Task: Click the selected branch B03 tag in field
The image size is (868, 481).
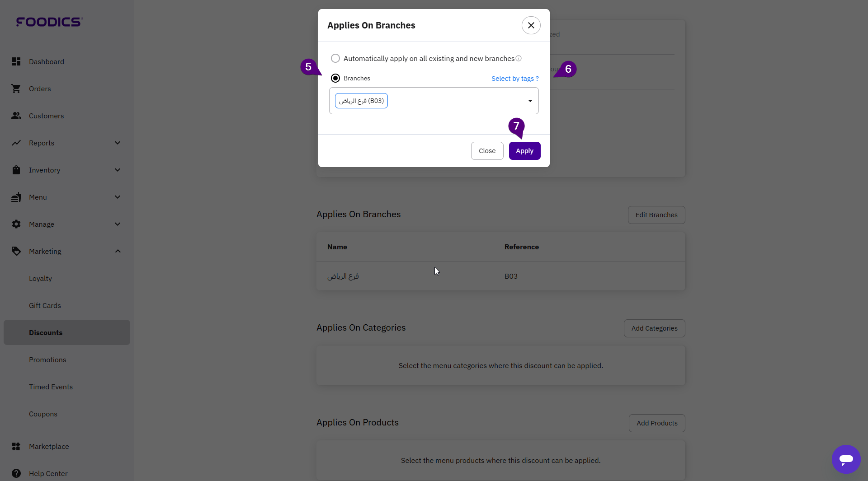Action: 361,101
